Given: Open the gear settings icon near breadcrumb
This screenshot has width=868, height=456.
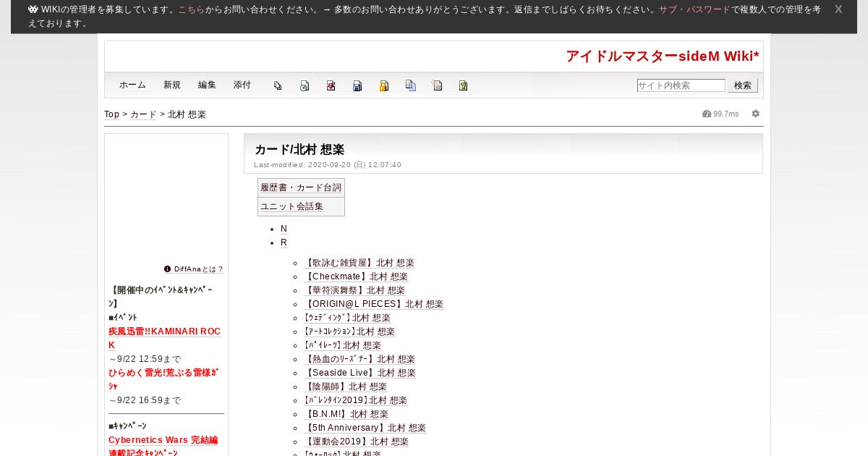Looking at the screenshot, I should [756, 114].
